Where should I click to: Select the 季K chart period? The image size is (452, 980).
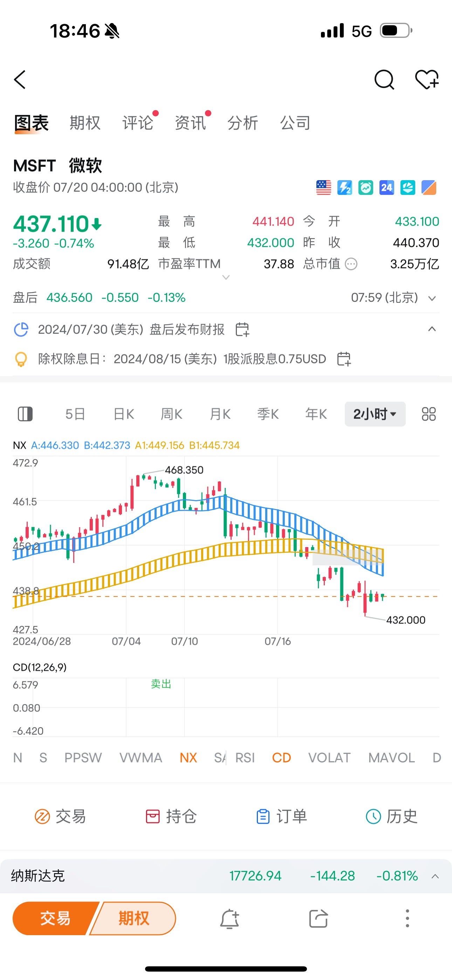click(x=268, y=414)
